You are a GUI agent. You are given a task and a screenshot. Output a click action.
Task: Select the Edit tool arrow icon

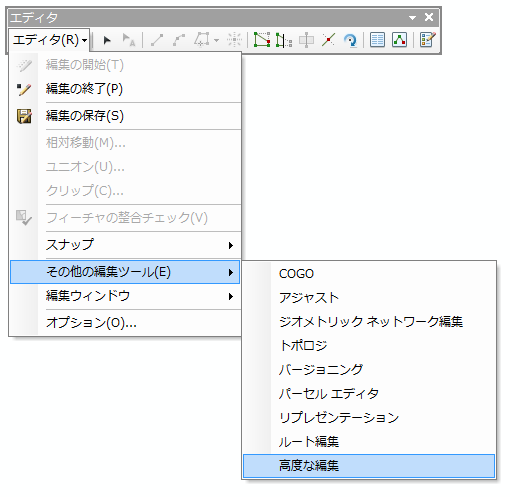107,40
